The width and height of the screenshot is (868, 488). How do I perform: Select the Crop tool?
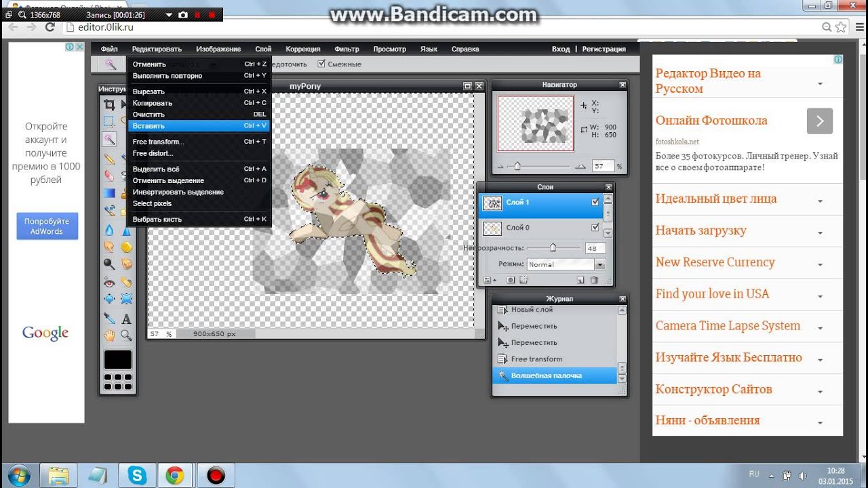coord(109,104)
